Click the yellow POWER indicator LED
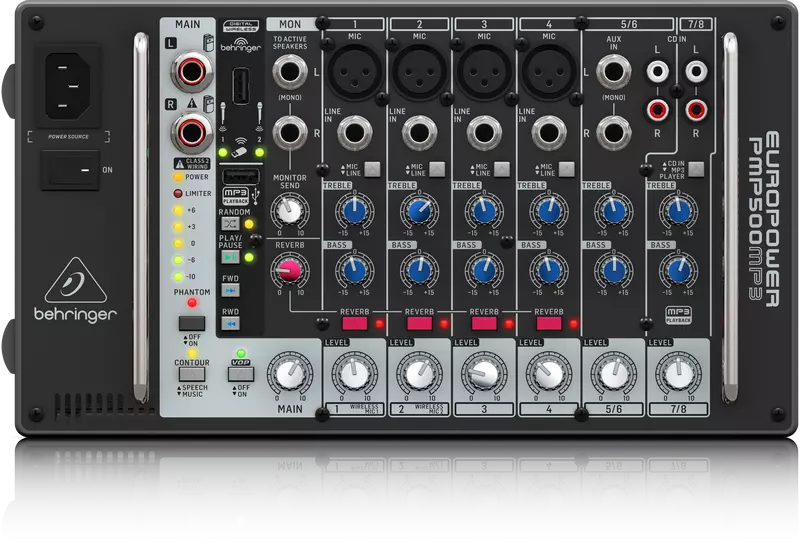Image resolution: width=800 pixels, height=546 pixels. pos(178,177)
